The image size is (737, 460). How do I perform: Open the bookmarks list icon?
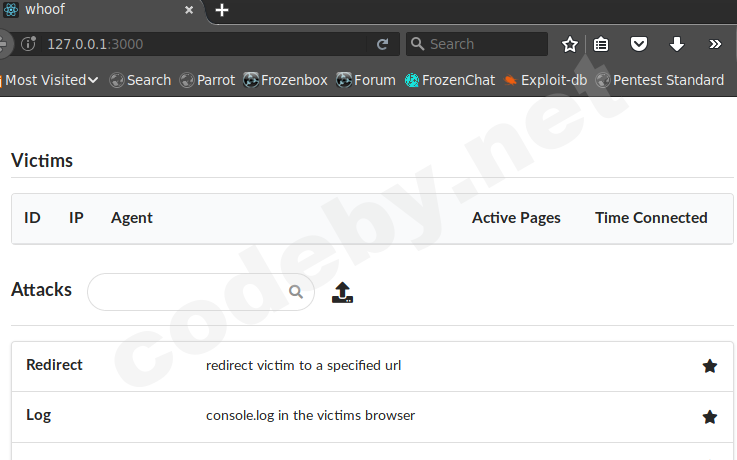601,44
